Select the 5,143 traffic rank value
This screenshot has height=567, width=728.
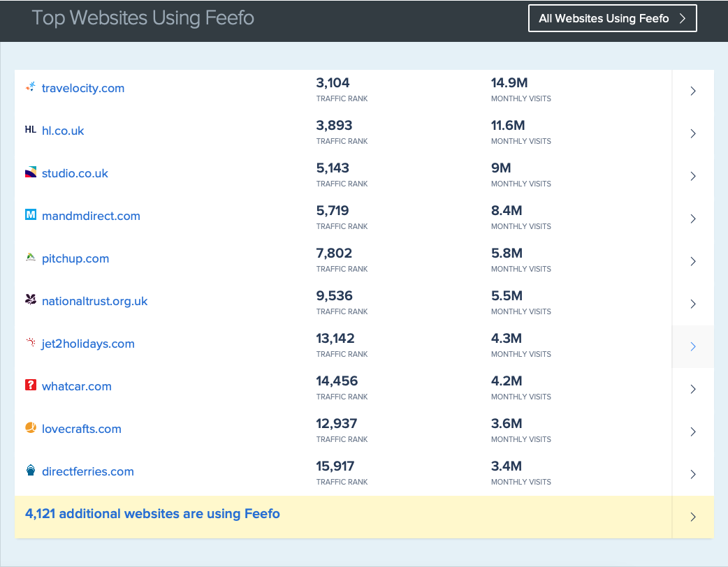point(333,168)
